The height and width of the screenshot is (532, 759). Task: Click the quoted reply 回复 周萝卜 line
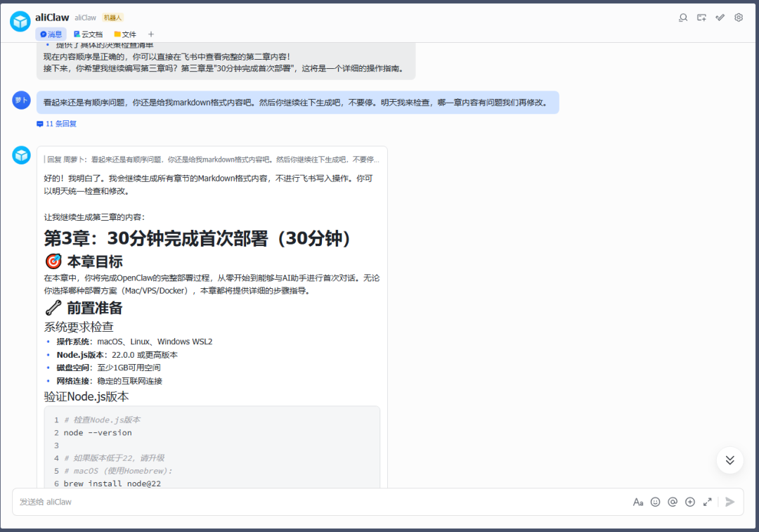coord(212,160)
